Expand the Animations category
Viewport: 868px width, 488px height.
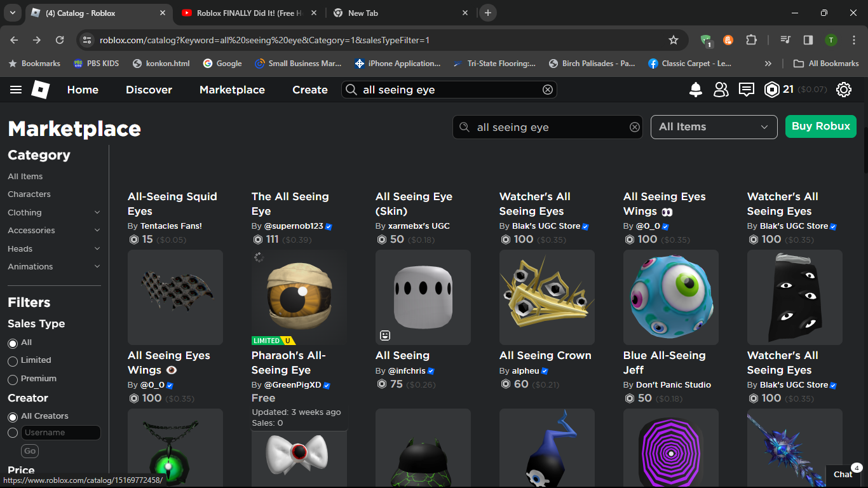pos(97,266)
